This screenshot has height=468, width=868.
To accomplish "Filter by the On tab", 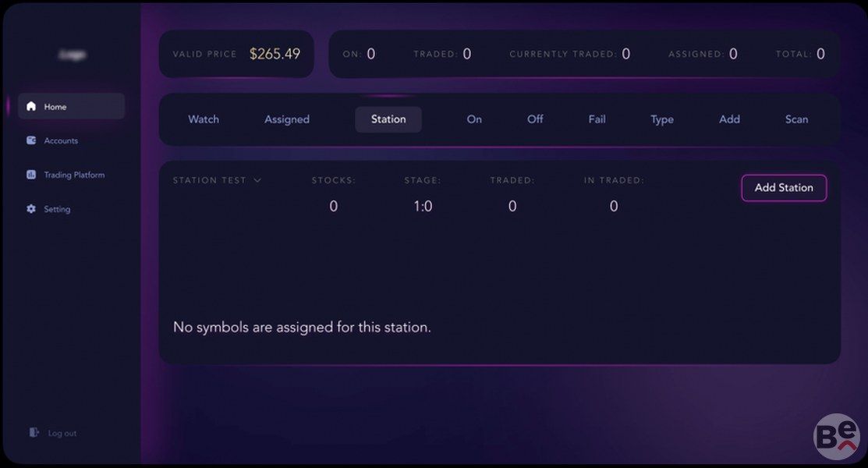I will (474, 119).
